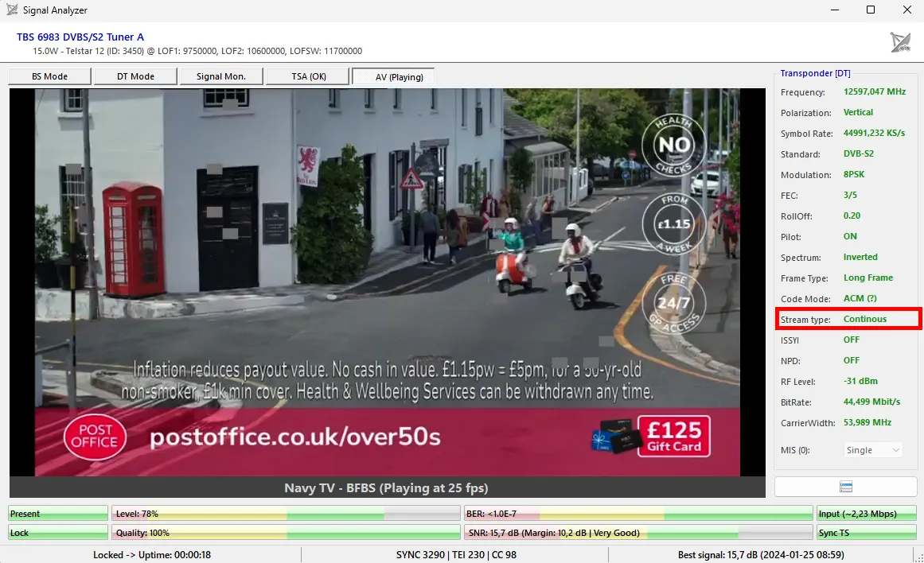The height and width of the screenshot is (563, 924).
Task: Select the AV (Playing) tab
Action: [x=393, y=77]
